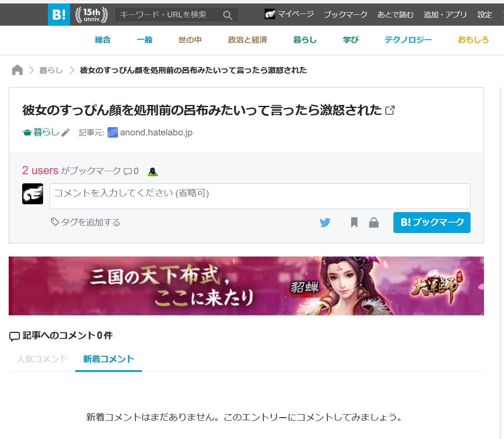The width and height of the screenshot is (504, 439).
Task: Click the 2 users bookmark count
Action: (40, 170)
